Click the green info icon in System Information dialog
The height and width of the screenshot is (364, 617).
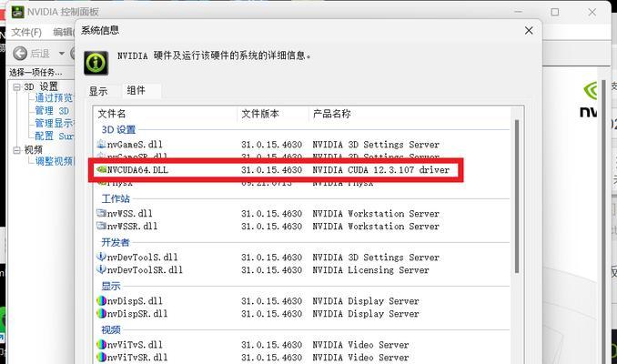tap(96, 63)
